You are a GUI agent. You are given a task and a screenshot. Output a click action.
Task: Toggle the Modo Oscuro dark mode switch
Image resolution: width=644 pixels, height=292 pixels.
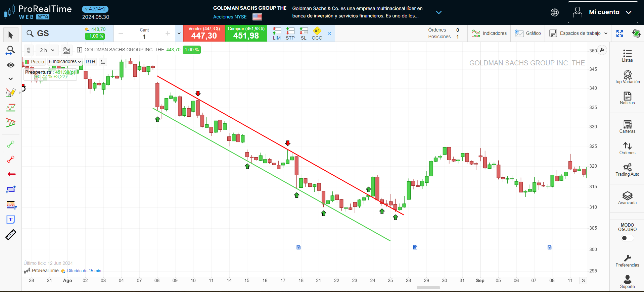click(627, 238)
